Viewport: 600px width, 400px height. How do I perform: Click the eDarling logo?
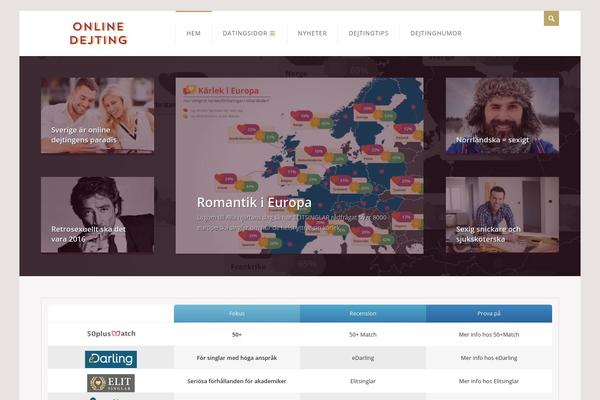[111, 359]
